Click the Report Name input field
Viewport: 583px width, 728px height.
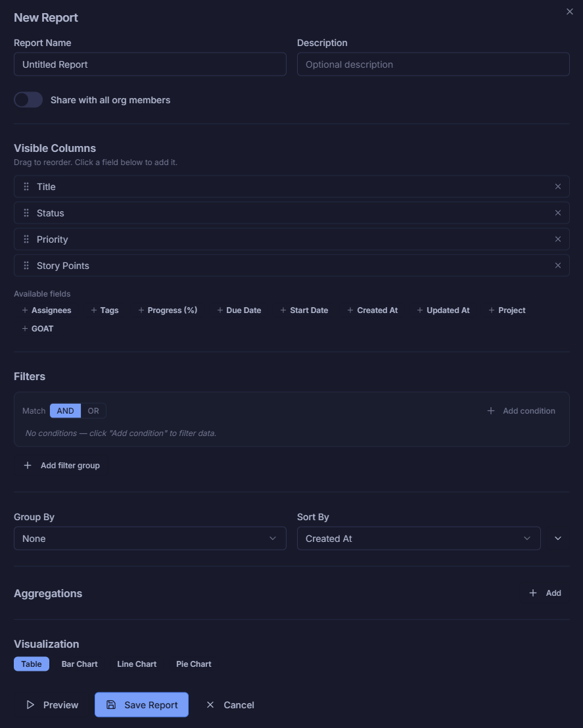click(150, 64)
